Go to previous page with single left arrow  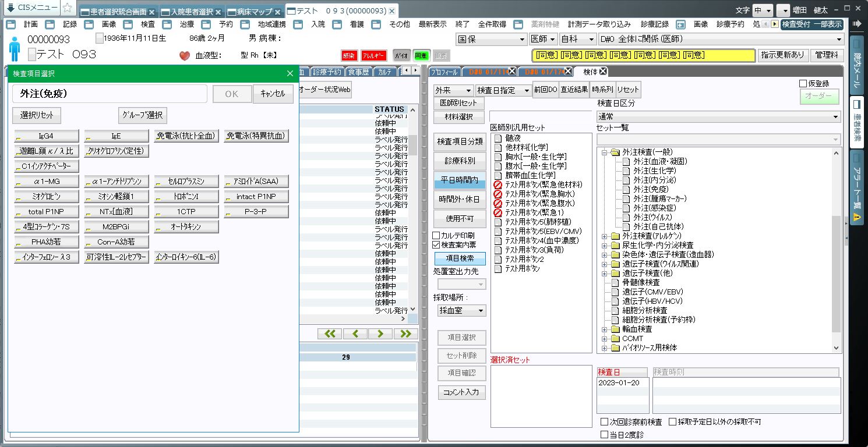pyautogui.click(x=355, y=334)
